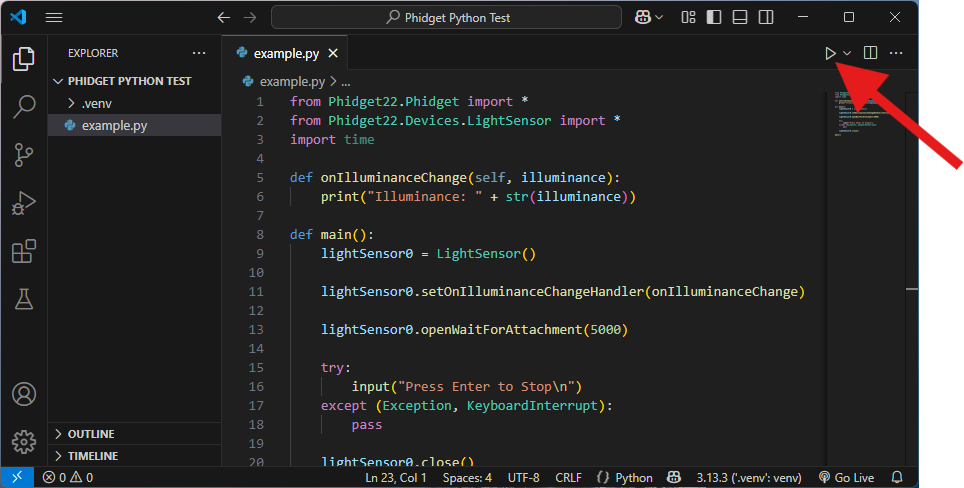Viewport: 964px width, 488px height.
Task: Open Copilot status in status bar
Action: tap(674, 478)
